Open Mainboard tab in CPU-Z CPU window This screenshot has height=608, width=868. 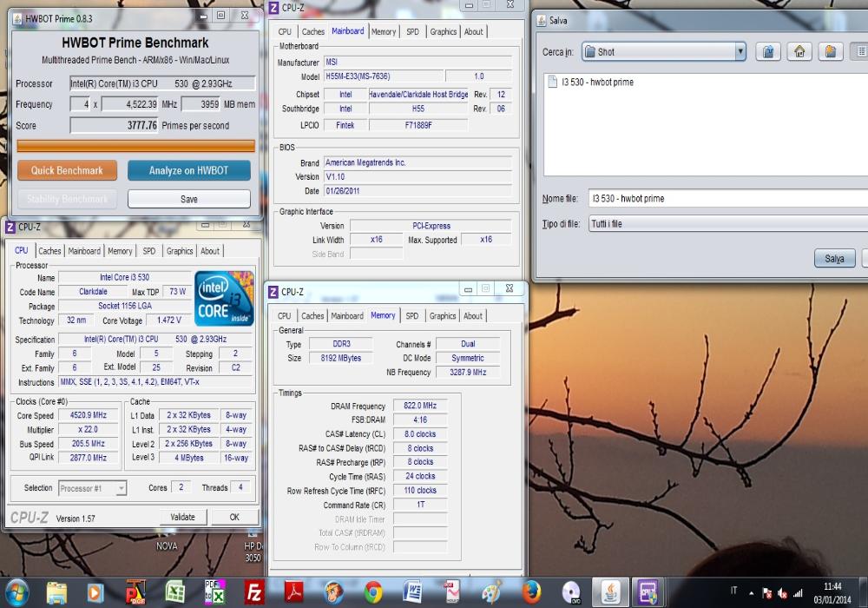click(84, 251)
